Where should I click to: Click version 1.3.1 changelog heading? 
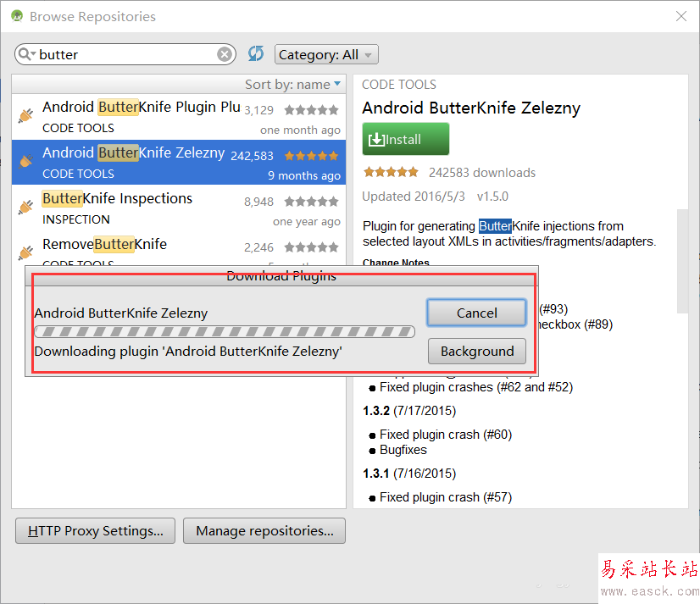pyautogui.click(x=409, y=474)
